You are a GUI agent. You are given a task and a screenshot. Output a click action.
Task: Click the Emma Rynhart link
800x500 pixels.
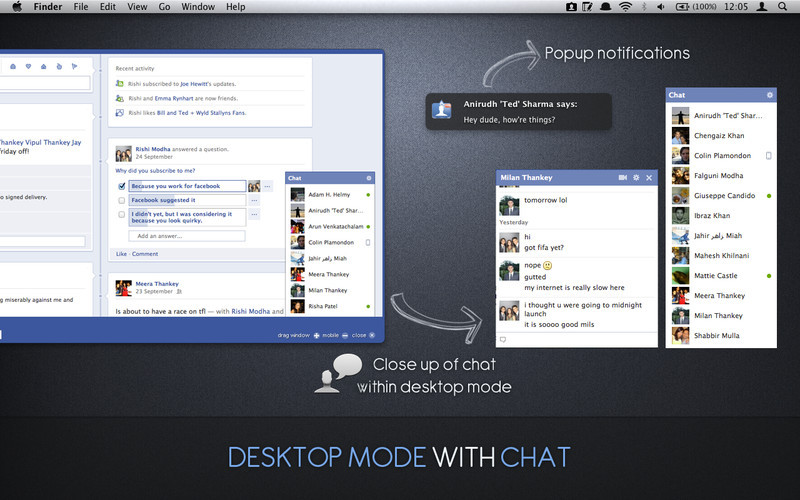[x=174, y=98]
